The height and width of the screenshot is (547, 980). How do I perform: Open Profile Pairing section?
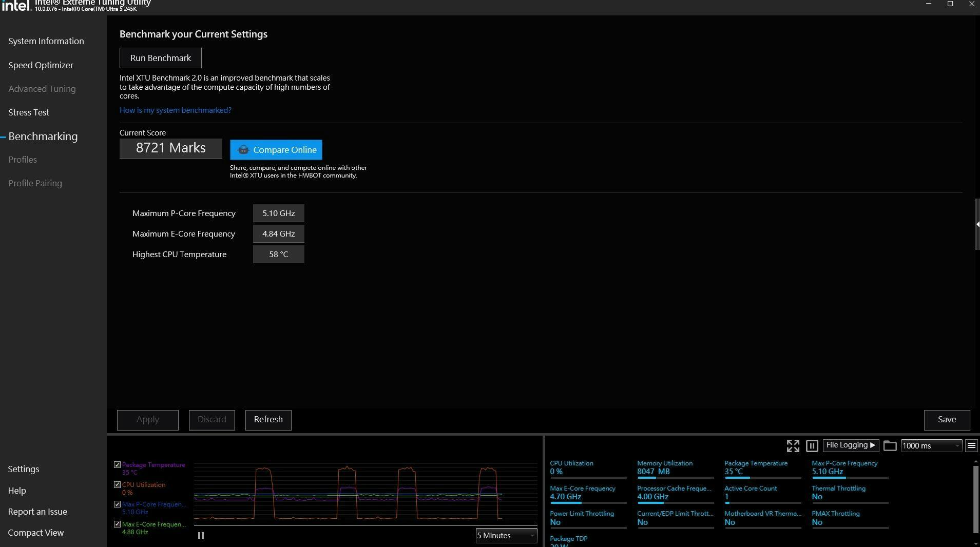click(35, 183)
